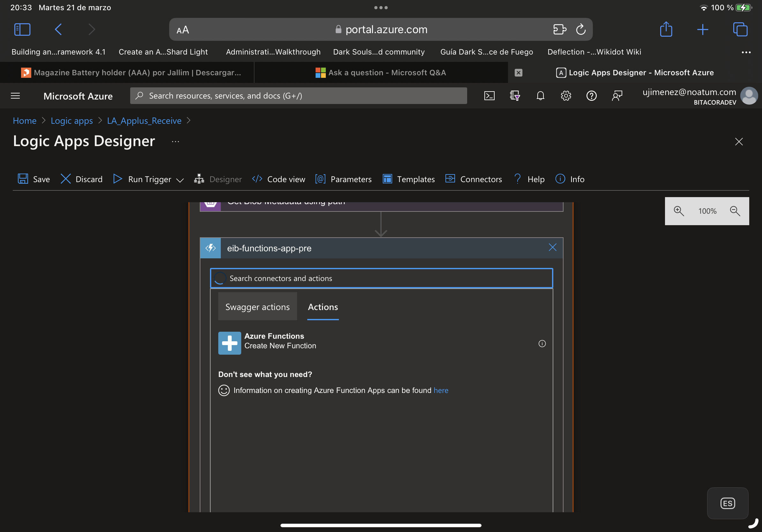Screen dimensions: 762x532
Task: Follow the 'here' Function Apps link
Action: point(441,390)
